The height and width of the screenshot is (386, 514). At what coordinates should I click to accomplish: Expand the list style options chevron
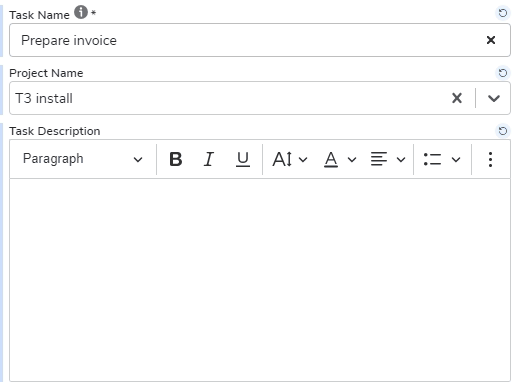[x=456, y=159]
